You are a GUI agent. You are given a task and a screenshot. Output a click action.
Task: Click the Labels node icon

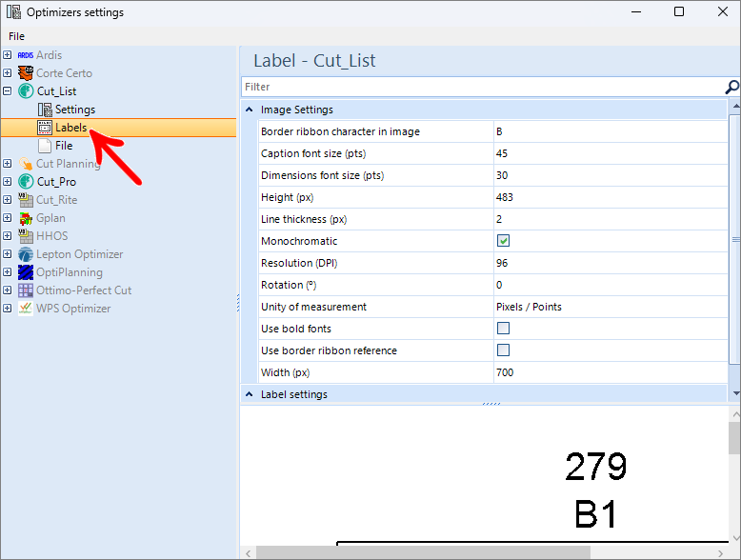click(45, 128)
